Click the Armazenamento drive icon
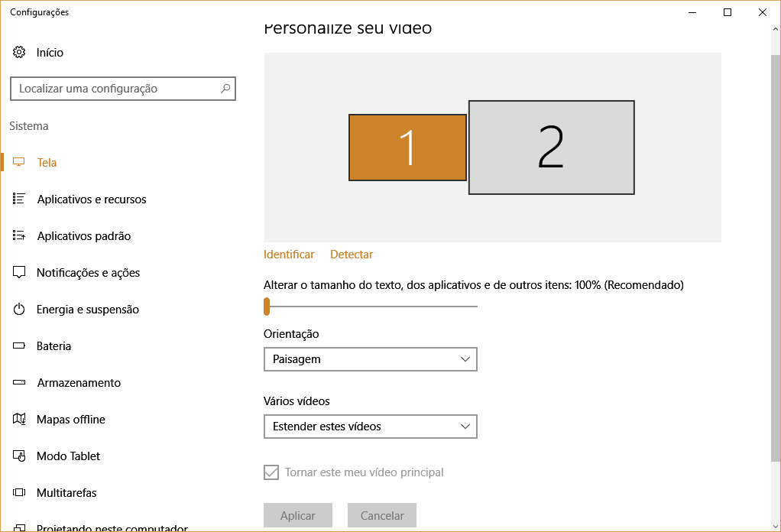This screenshot has height=532, width=781. pyautogui.click(x=19, y=382)
